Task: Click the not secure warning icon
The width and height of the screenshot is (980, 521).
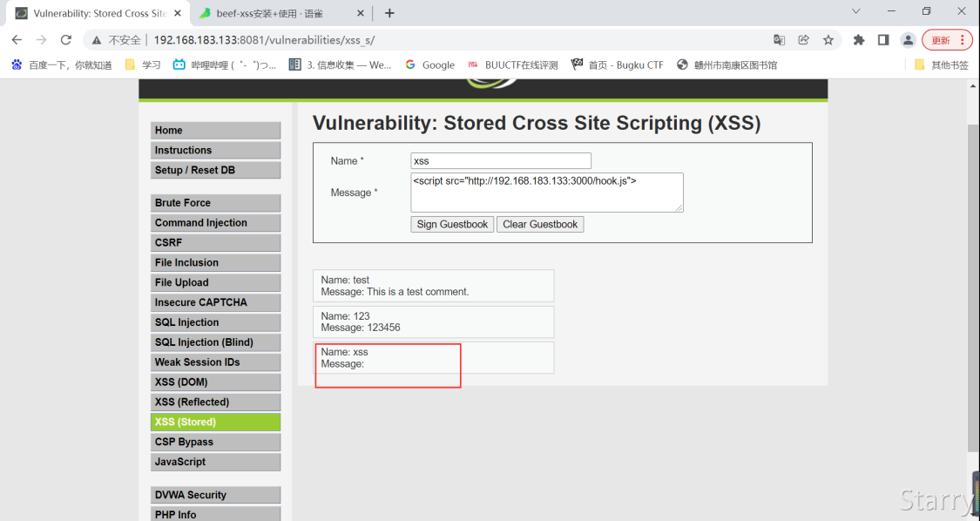Action: (96, 40)
